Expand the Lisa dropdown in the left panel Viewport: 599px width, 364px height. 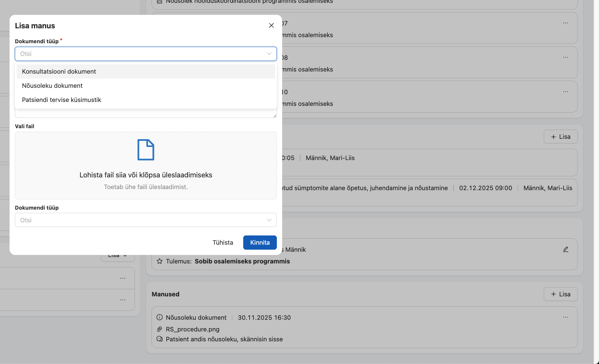pyautogui.click(x=118, y=255)
